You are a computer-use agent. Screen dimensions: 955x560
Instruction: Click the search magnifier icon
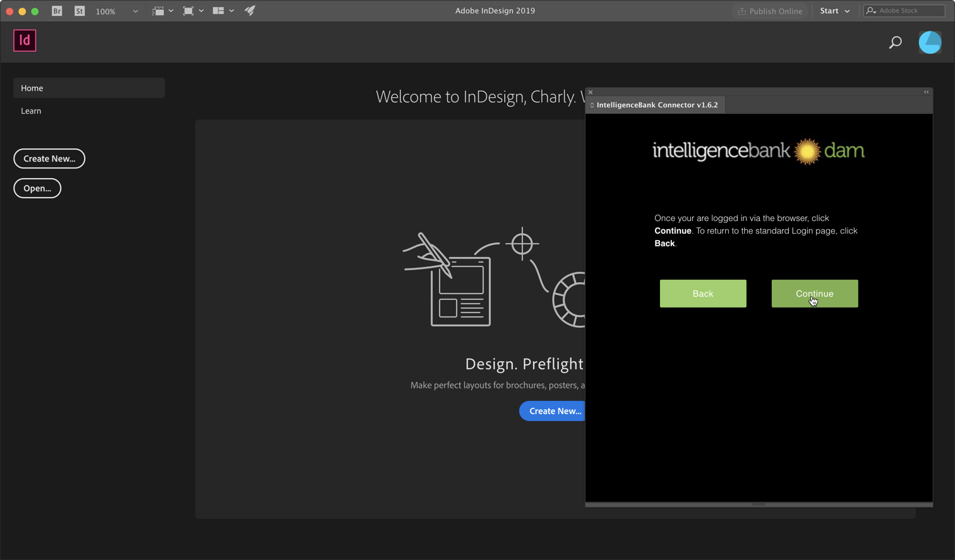pos(896,42)
